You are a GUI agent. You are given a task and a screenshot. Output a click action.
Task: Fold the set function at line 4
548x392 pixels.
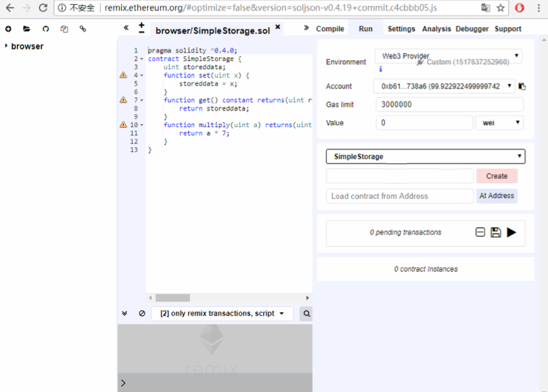(x=142, y=76)
